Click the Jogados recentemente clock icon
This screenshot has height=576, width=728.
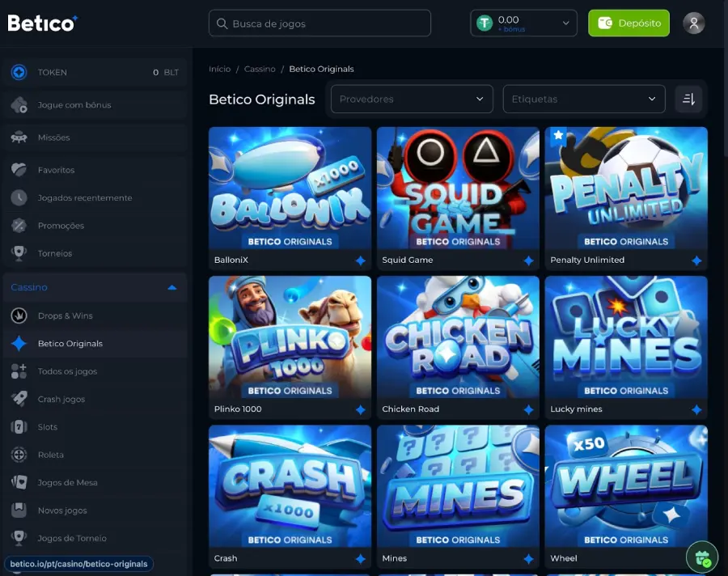pos(19,198)
